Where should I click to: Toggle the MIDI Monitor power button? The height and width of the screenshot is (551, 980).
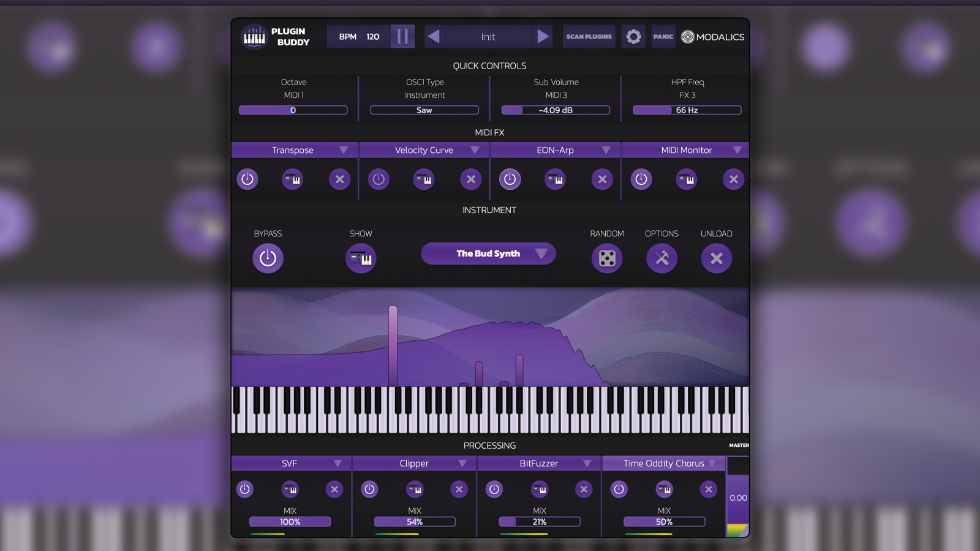pyautogui.click(x=641, y=179)
